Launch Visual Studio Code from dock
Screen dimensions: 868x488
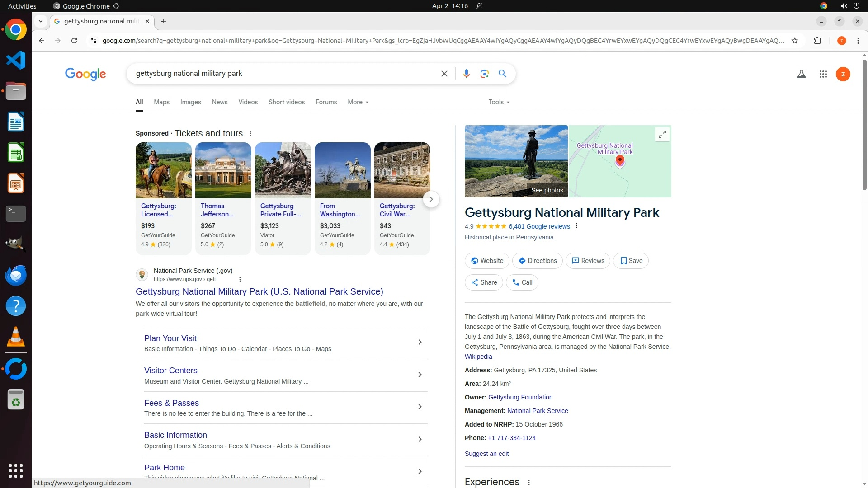(x=16, y=60)
